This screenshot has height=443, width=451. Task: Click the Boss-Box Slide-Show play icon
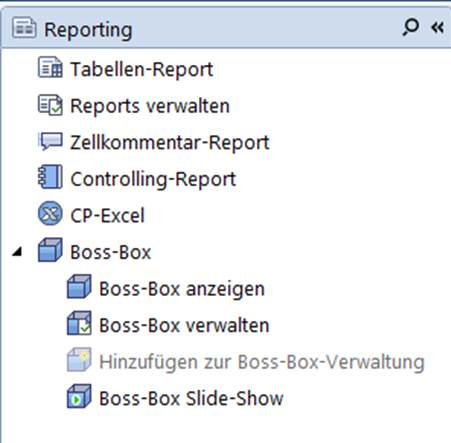79,396
